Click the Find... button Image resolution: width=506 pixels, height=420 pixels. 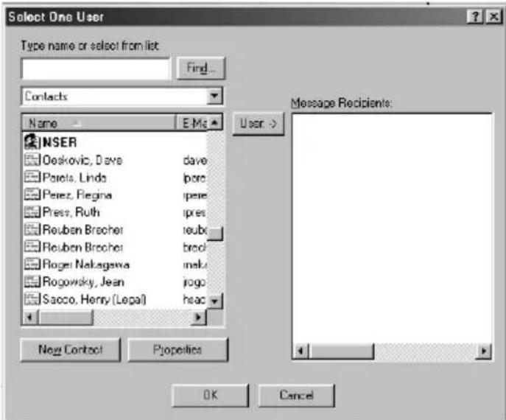(201, 68)
